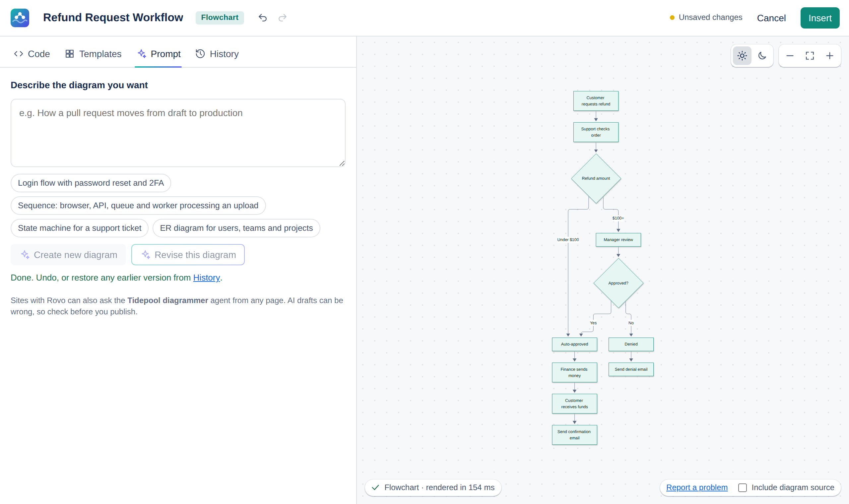This screenshot has height=504, width=849.
Task: Select the Send denial email node
Action: tap(631, 369)
